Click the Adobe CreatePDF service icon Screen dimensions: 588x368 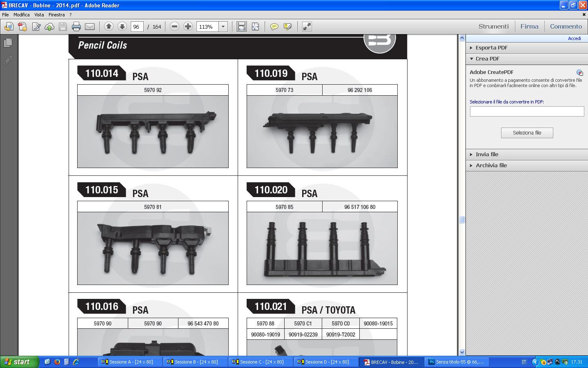point(579,73)
